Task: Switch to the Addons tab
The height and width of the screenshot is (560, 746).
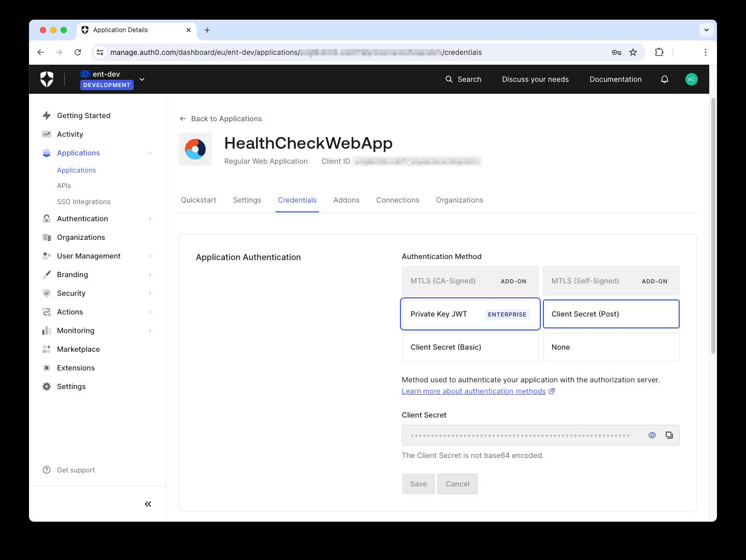Action: (x=347, y=200)
